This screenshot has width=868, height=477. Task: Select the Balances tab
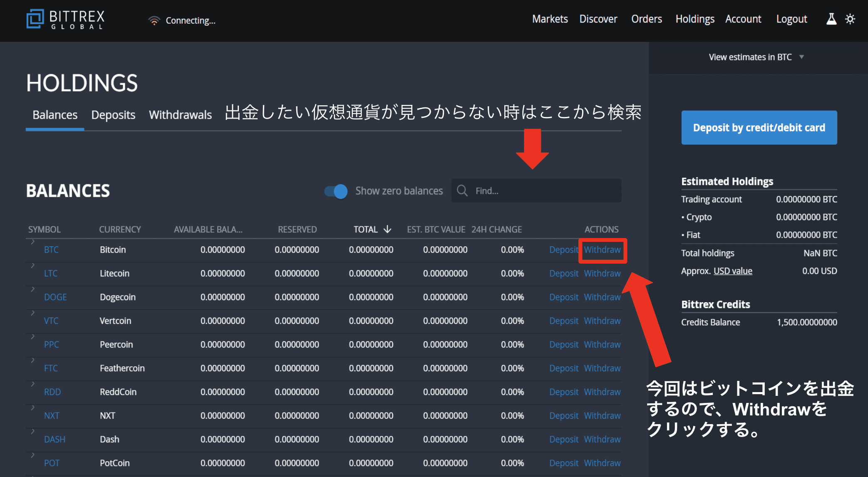[55, 115]
